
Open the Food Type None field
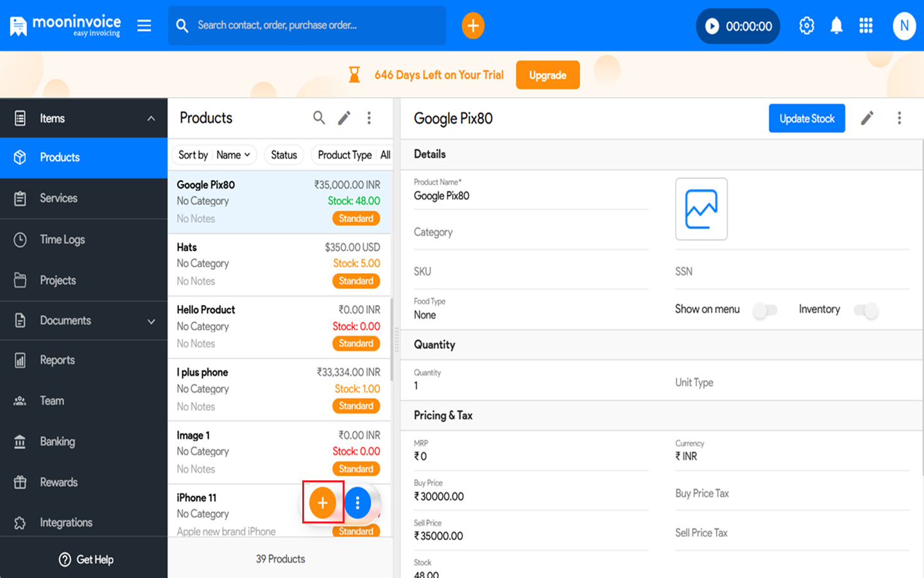coord(531,310)
